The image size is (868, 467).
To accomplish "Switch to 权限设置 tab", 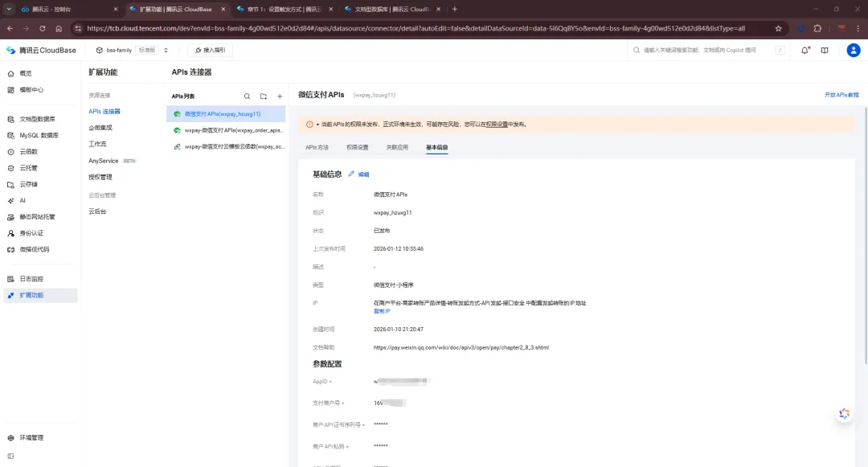I will coord(357,148).
